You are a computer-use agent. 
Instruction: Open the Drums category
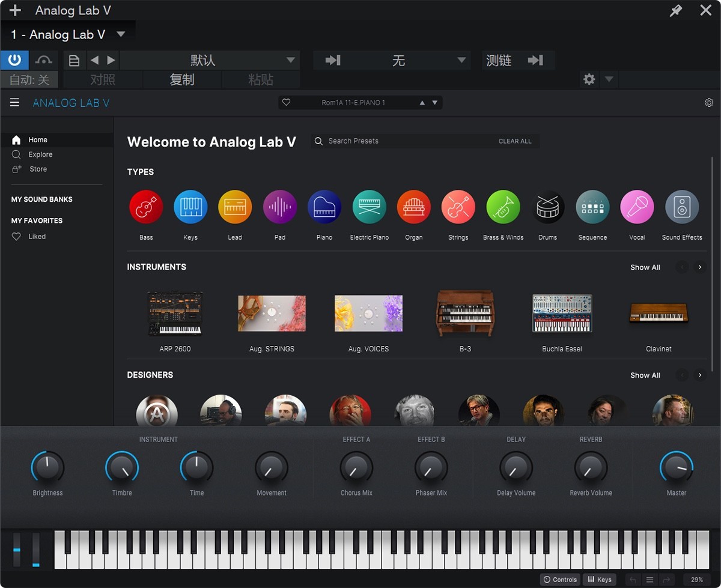(x=547, y=205)
